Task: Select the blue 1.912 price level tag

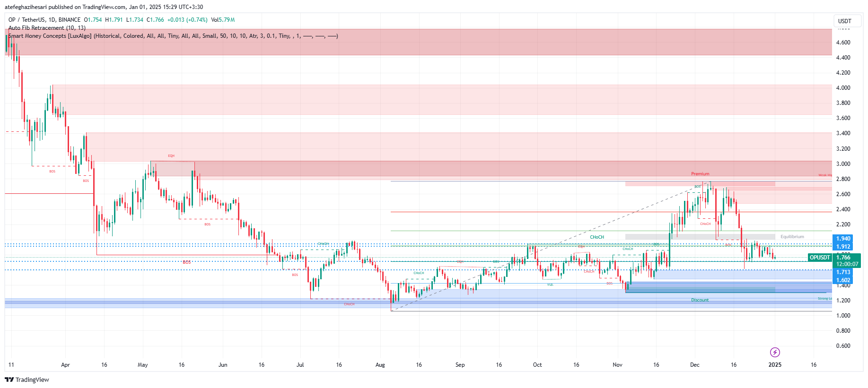Action: [843, 246]
